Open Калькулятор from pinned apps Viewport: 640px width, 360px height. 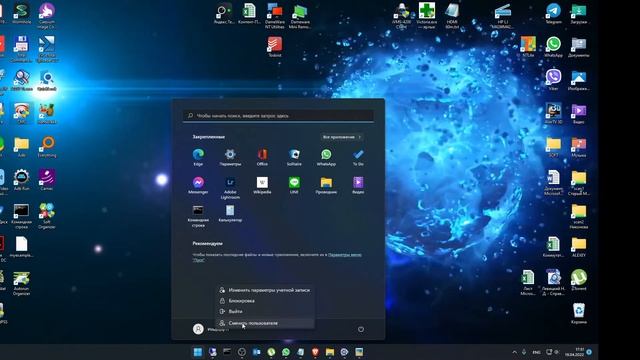230,213
